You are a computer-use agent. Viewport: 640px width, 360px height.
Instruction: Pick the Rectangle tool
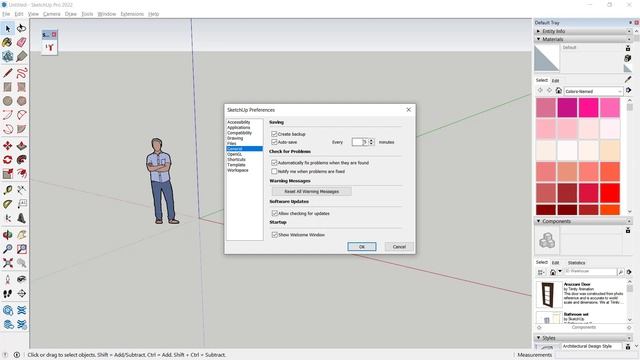click(x=7, y=87)
